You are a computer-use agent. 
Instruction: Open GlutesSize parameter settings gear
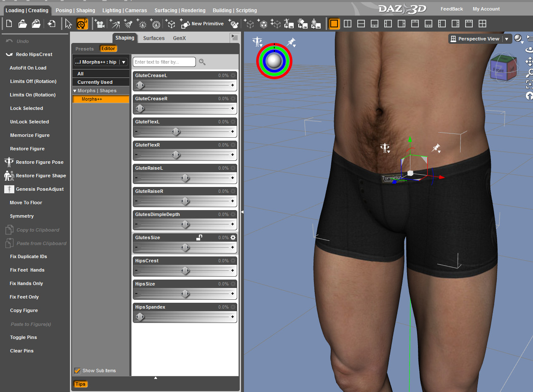click(x=233, y=237)
